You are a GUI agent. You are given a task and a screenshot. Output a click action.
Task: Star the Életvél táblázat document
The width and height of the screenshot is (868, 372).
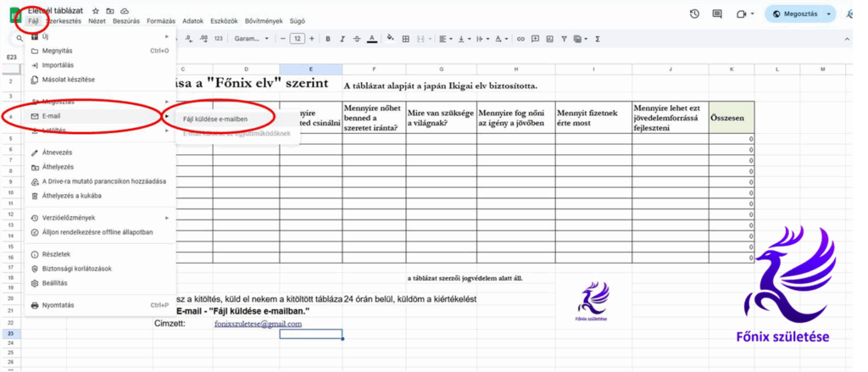pyautogui.click(x=95, y=8)
